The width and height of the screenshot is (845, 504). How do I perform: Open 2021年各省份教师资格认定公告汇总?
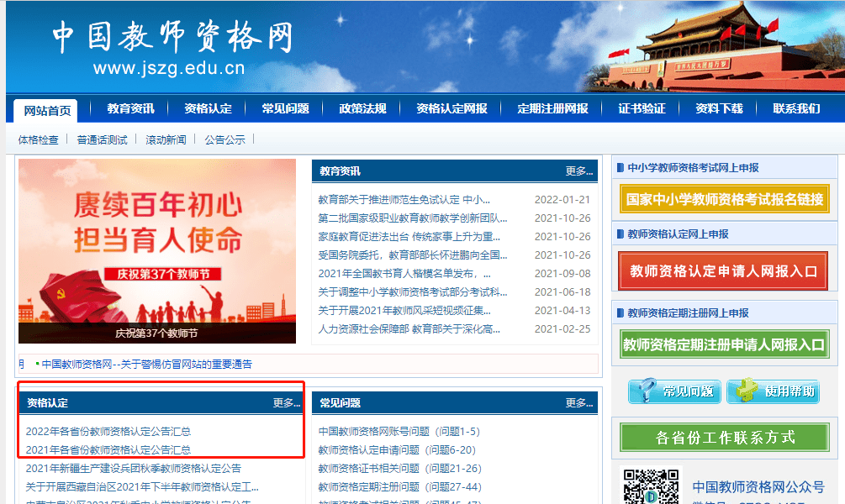[x=108, y=449]
